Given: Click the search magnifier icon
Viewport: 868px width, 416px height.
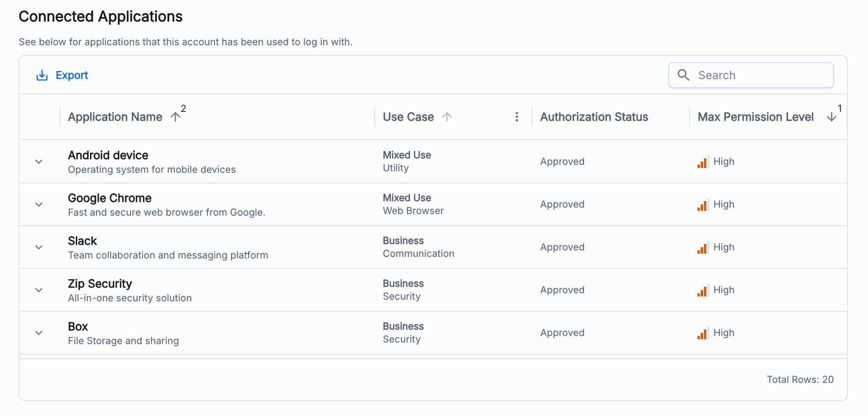Looking at the screenshot, I should [x=683, y=75].
